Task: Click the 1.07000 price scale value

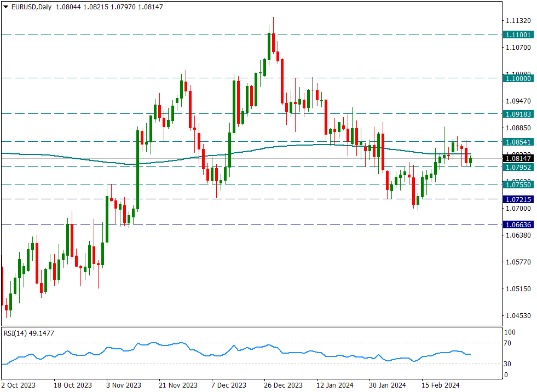Action: click(518, 209)
